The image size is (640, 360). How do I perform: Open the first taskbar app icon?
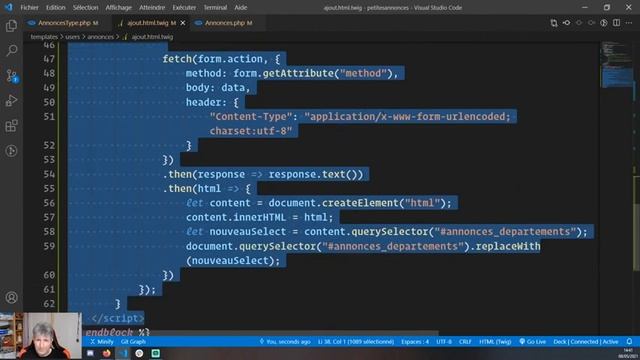[90, 353]
